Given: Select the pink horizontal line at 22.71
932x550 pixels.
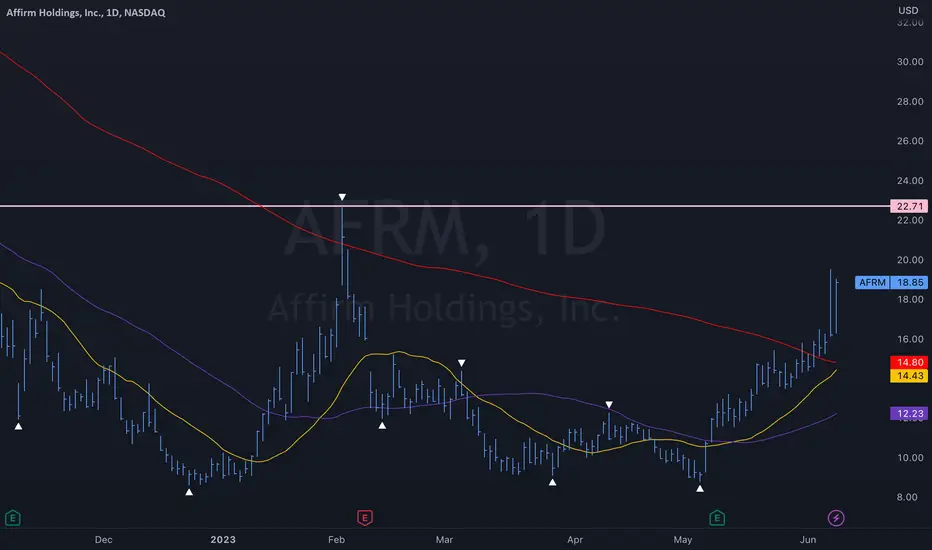Looking at the screenshot, I should pos(445,206).
